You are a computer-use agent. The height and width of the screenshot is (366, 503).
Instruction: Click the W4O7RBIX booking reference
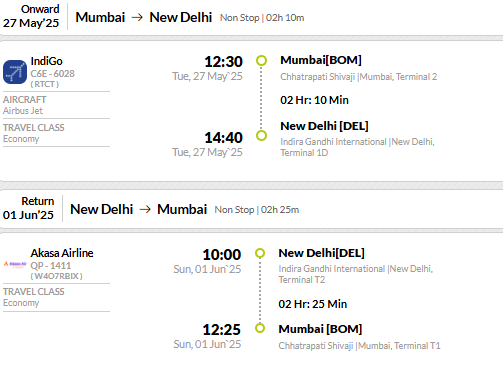[x=56, y=276]
